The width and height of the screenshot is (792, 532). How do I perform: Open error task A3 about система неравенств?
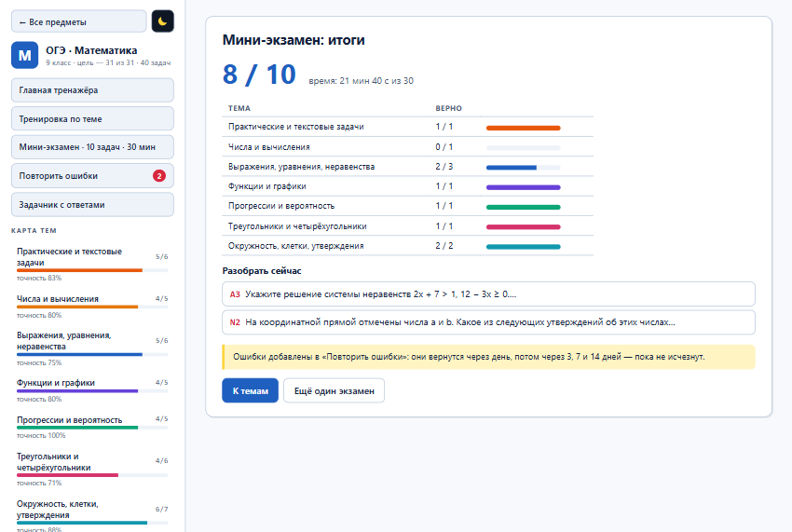[488, 294]
